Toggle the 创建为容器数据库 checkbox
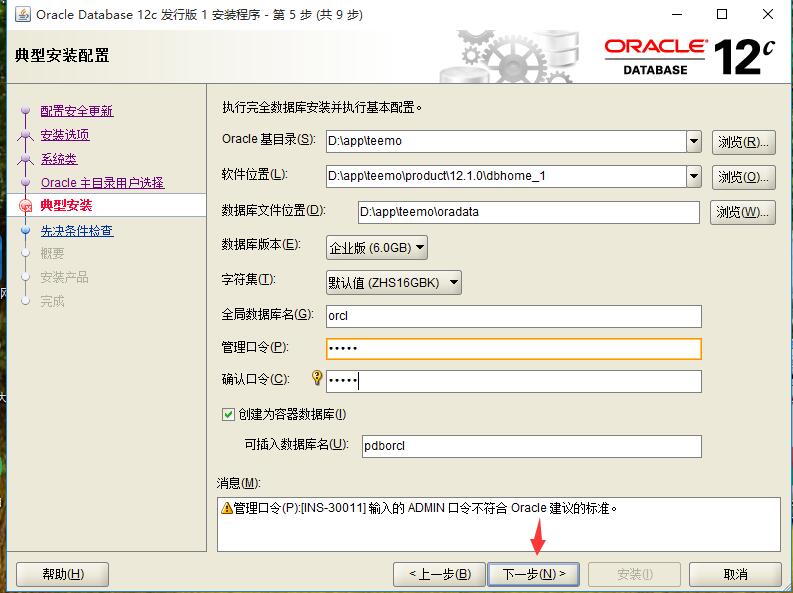This screenshot has height=593, width=793. click(228, 415)
